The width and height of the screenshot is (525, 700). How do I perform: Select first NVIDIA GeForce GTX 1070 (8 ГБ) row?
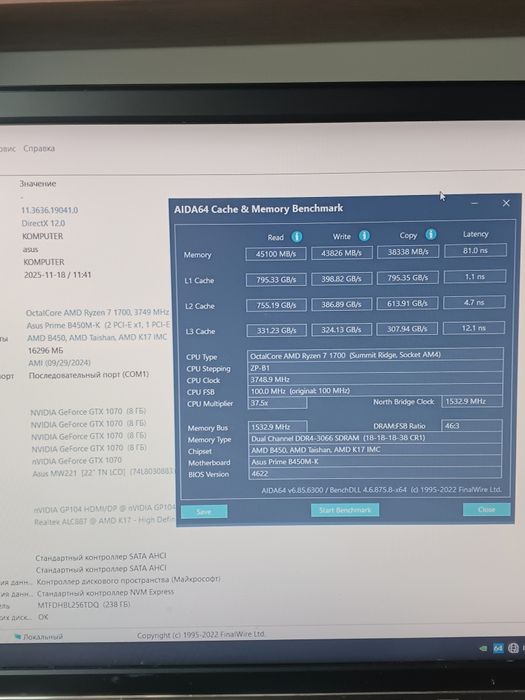tap(88, 412)
